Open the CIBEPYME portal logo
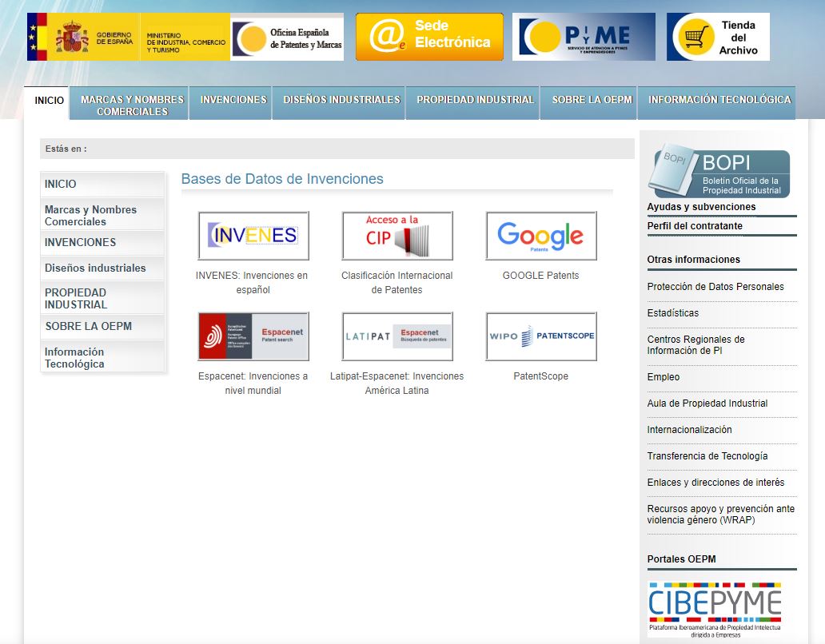The height and width of the screenshot is (644, 825). coord(715,610)
